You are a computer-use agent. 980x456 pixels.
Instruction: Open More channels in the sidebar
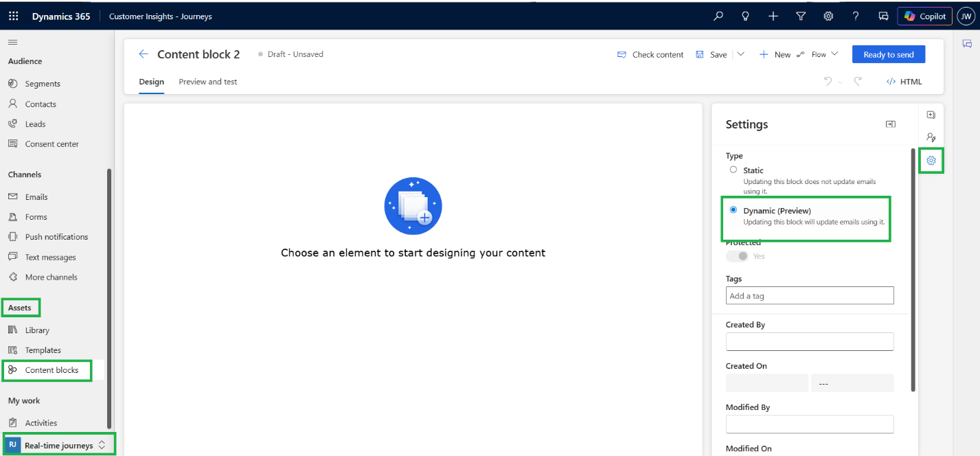coord(51,277)
